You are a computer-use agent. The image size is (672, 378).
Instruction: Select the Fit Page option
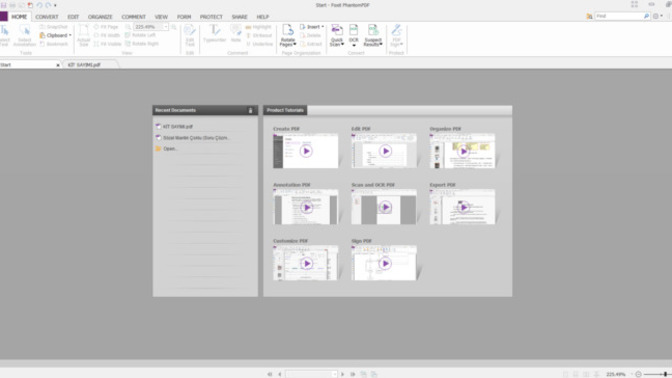coord(106,27)
